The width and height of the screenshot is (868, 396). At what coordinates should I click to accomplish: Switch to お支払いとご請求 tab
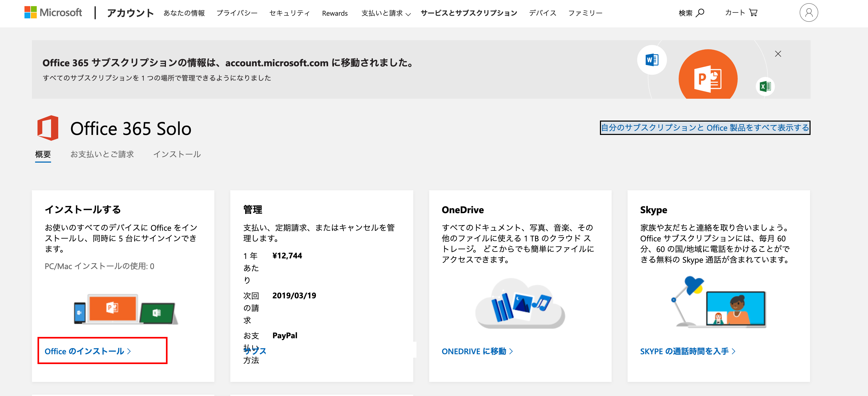click(x=102, y=154)
